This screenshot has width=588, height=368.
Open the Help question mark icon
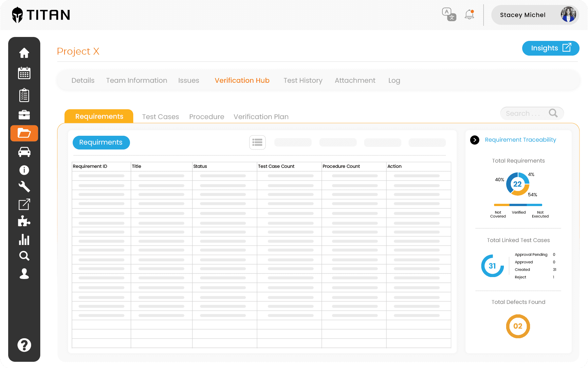coord(24,345)
